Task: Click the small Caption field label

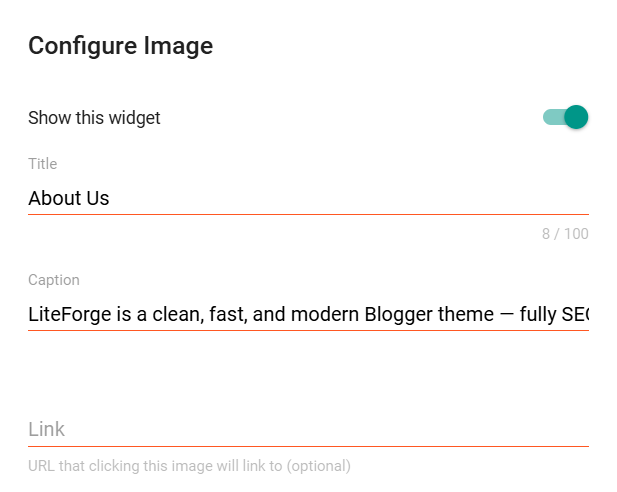Action: (x=54, y=280)
